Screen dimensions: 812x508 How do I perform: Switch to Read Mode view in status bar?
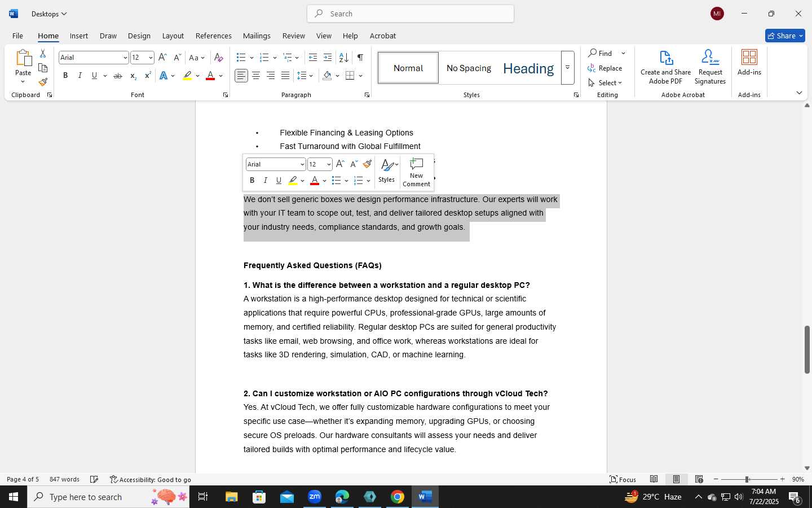(x=654, y=479)
